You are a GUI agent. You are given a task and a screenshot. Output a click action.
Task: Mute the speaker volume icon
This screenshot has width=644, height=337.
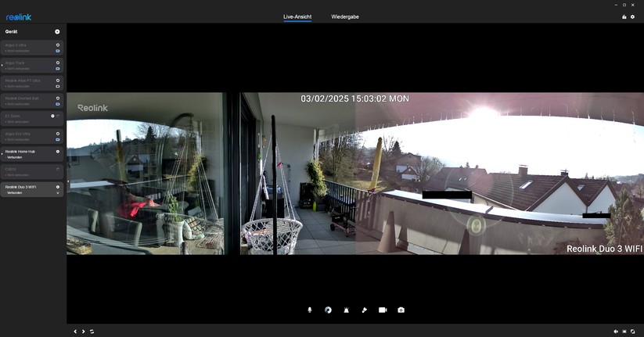coord(616,332)
